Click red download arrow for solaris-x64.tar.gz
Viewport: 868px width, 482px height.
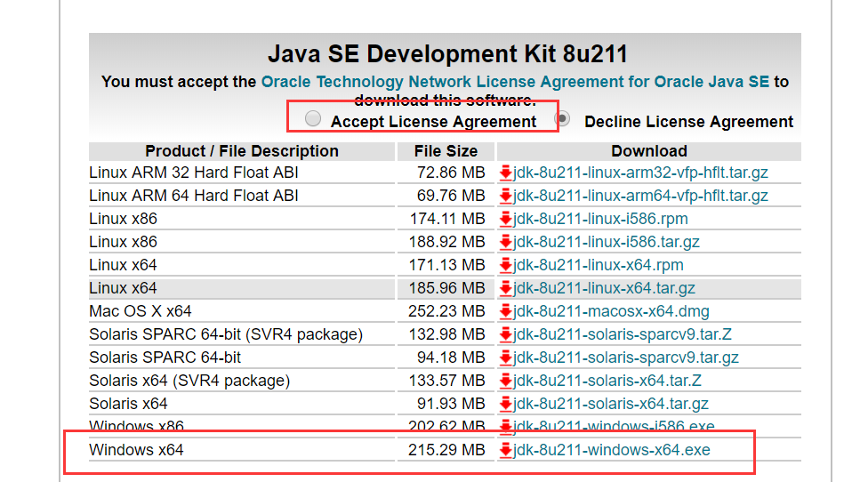[x=505, y=404]
